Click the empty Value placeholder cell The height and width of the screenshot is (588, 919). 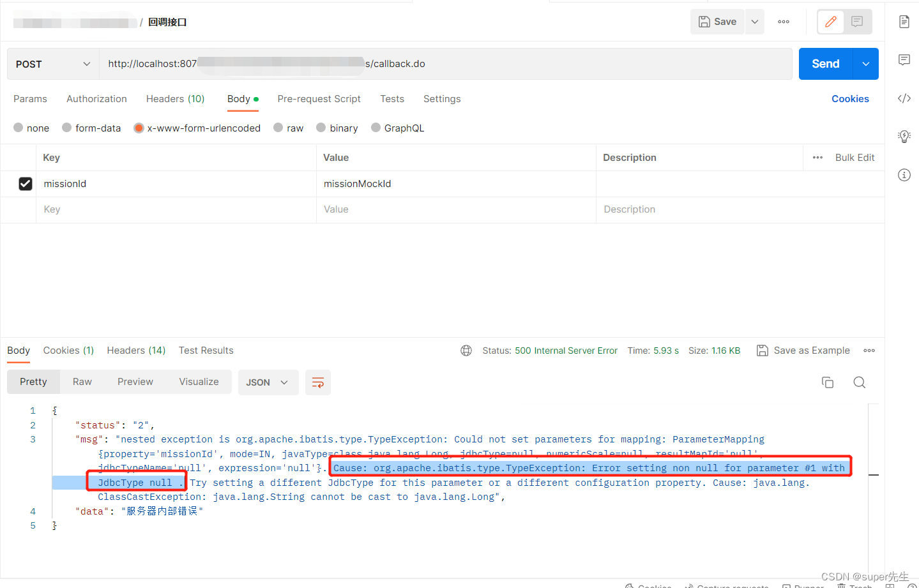tap(456, 209)
